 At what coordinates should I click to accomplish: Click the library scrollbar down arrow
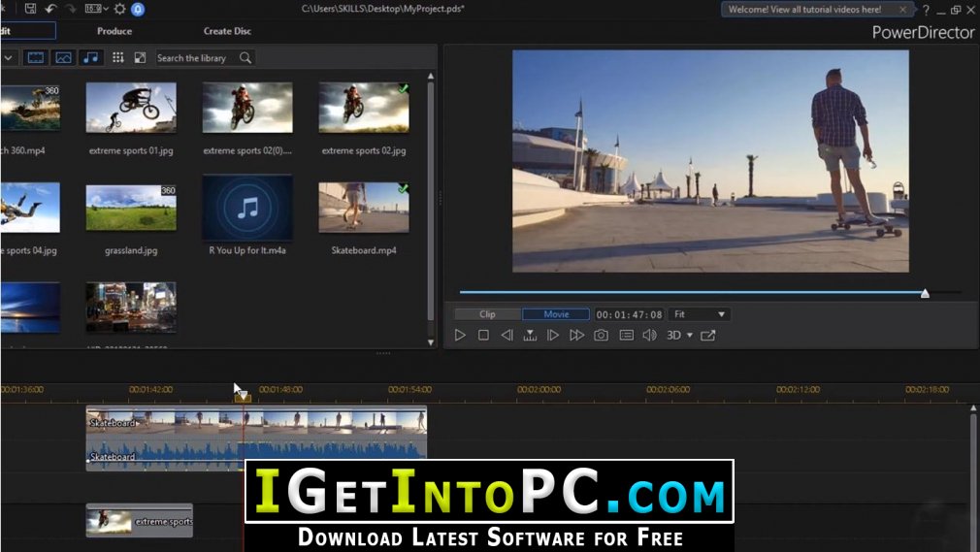point(431,341)
